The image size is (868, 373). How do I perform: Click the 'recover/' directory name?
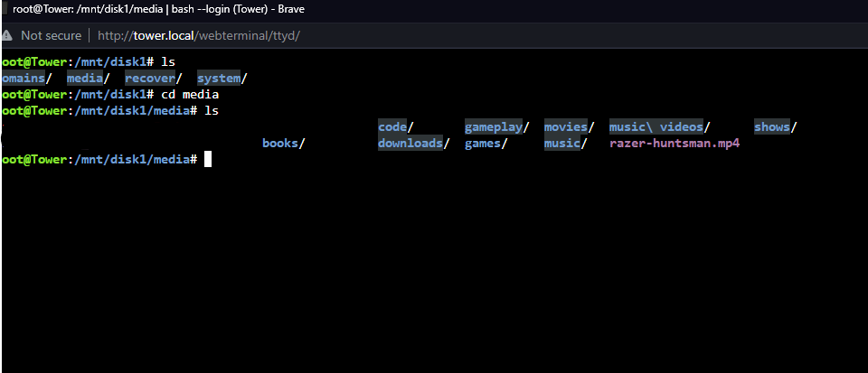(154, 79)
